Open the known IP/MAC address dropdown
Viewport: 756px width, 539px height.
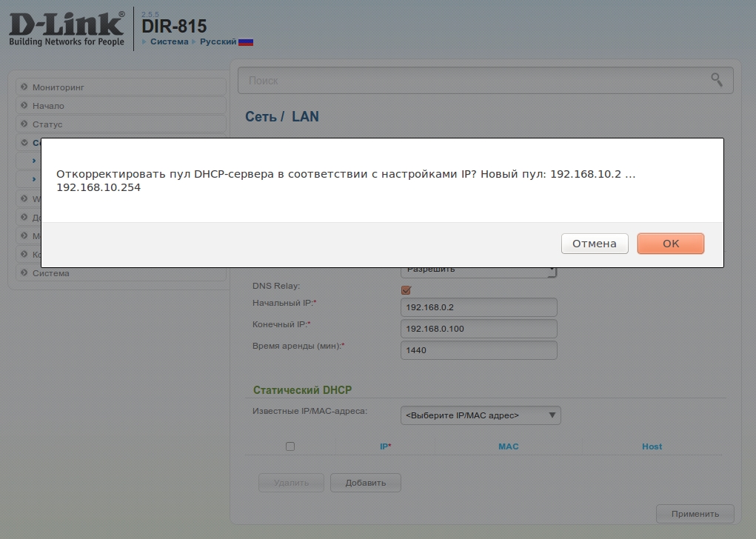point(480,415)
